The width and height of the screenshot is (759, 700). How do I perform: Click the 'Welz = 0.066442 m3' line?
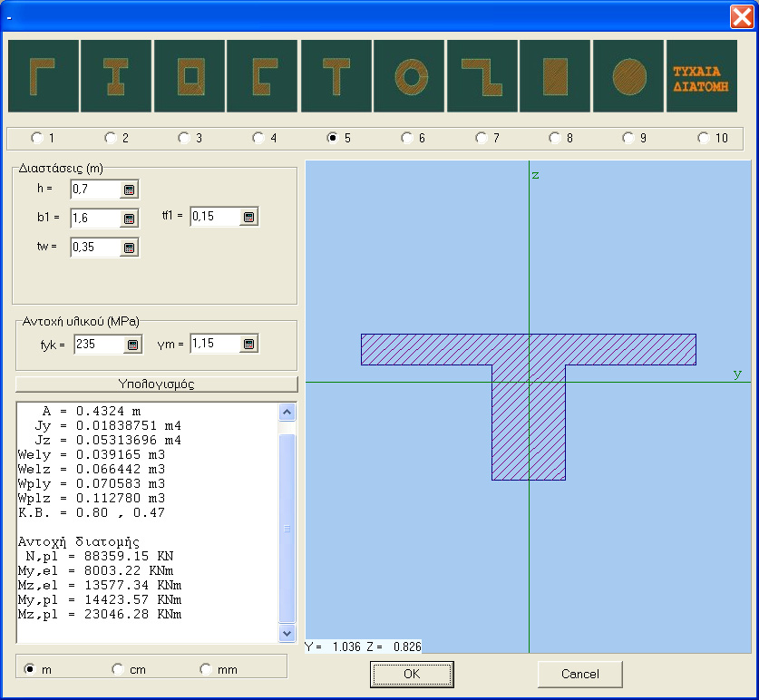point(92,470)
